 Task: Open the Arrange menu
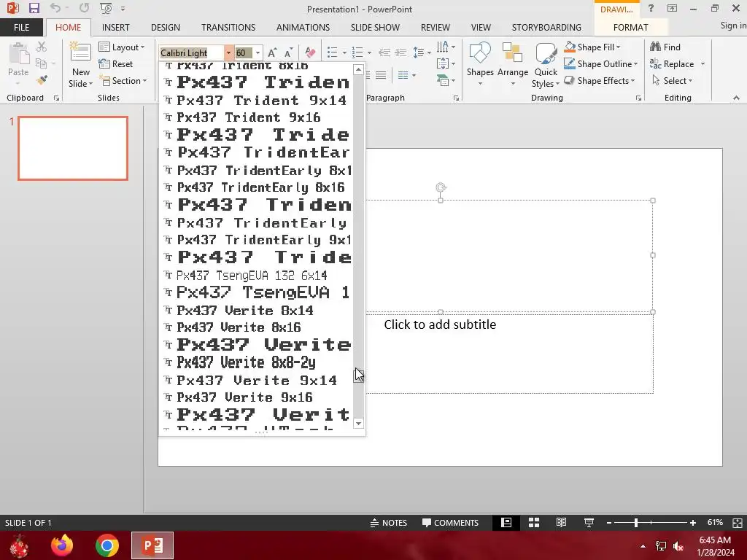(x=513, y=64)
